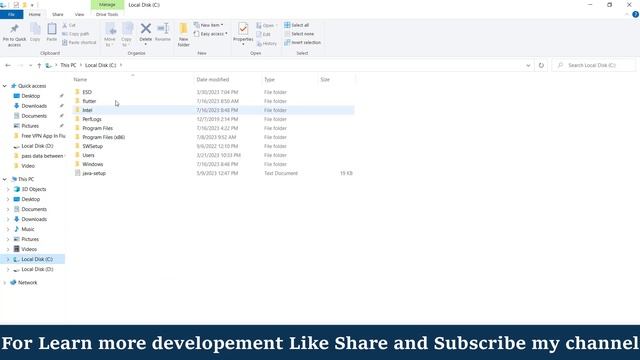Click the Copy ribbon icon
Image resolution: width=640 pixels, height=360 pixels.
click(35, 29)
